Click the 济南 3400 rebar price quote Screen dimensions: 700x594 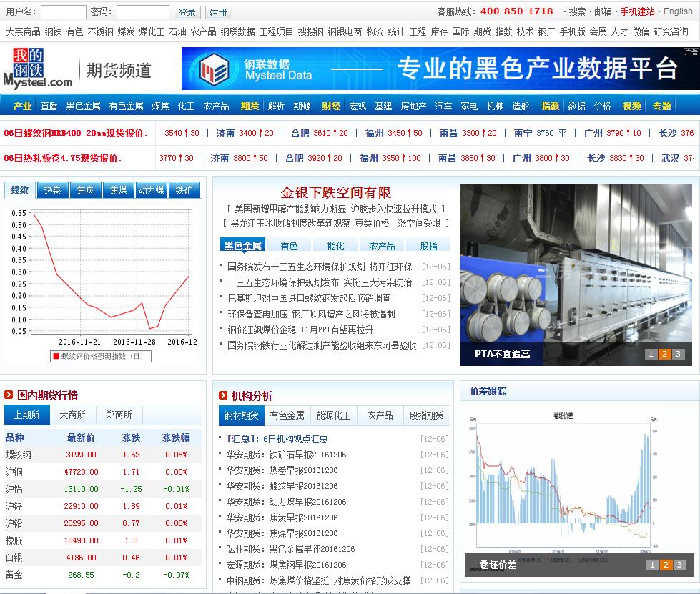245,133
